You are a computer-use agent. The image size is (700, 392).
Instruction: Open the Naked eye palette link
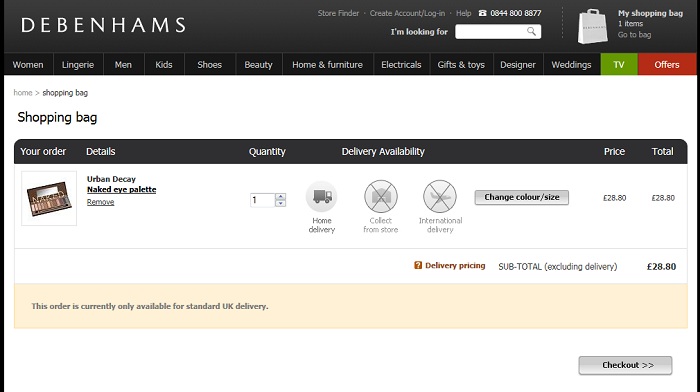click(x=121, y=189)
